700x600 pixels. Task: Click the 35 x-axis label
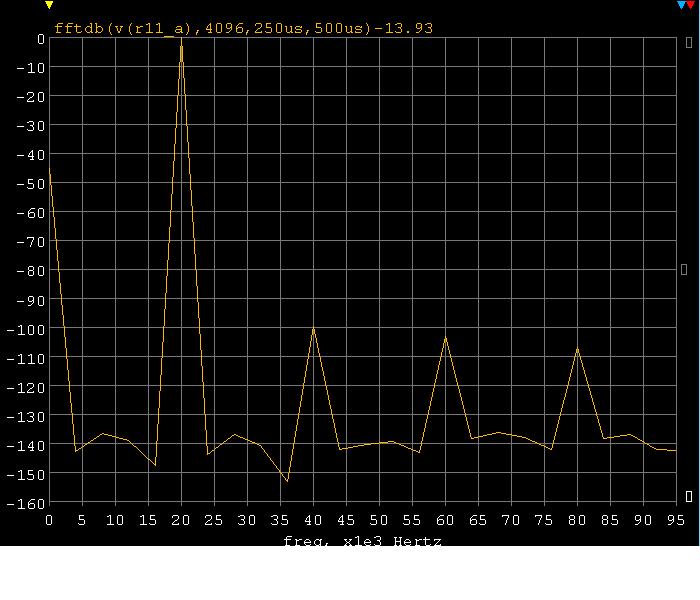280,520
